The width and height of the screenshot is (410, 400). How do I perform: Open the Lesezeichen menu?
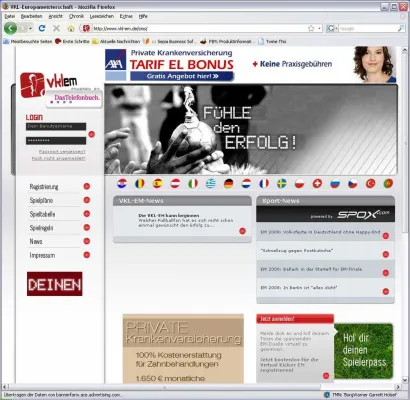(102, 16)
